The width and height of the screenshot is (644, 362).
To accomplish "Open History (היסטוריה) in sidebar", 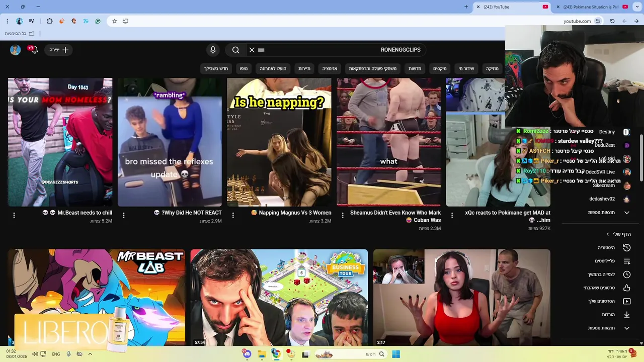I will point(613,247).
